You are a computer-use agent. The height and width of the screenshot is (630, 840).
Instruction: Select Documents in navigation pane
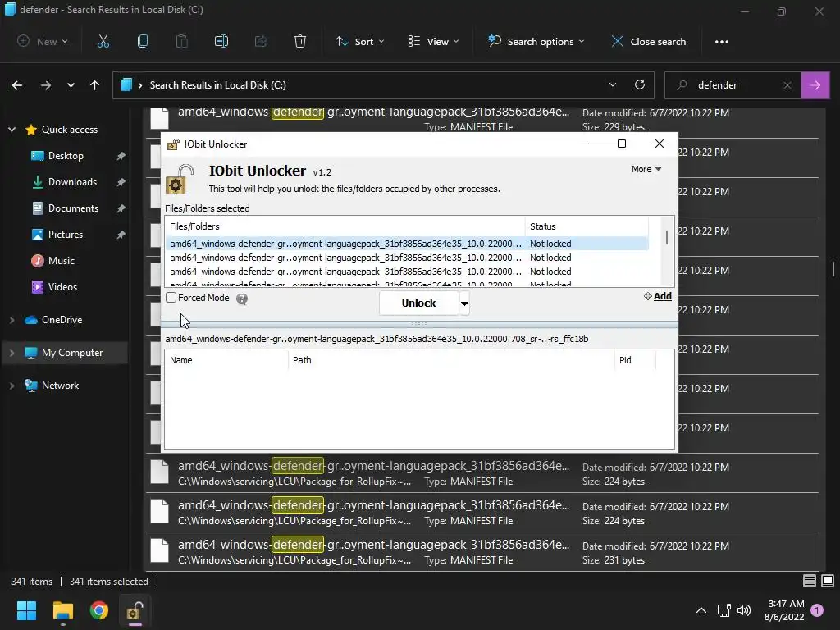click(x=73, y=208)
